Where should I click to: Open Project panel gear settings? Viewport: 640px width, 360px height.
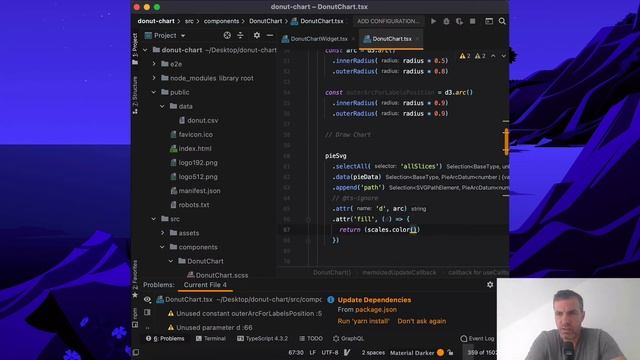pos(256,36)
